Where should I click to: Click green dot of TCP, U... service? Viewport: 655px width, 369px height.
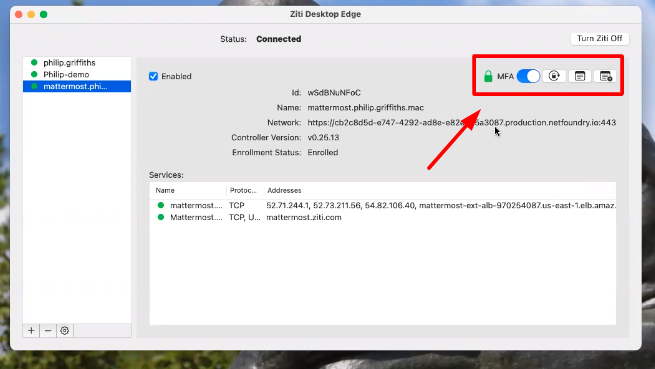pos(161,217)
